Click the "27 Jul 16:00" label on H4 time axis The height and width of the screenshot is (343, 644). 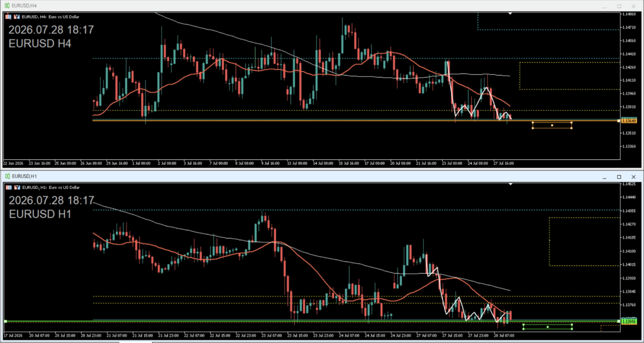point(504,163)
